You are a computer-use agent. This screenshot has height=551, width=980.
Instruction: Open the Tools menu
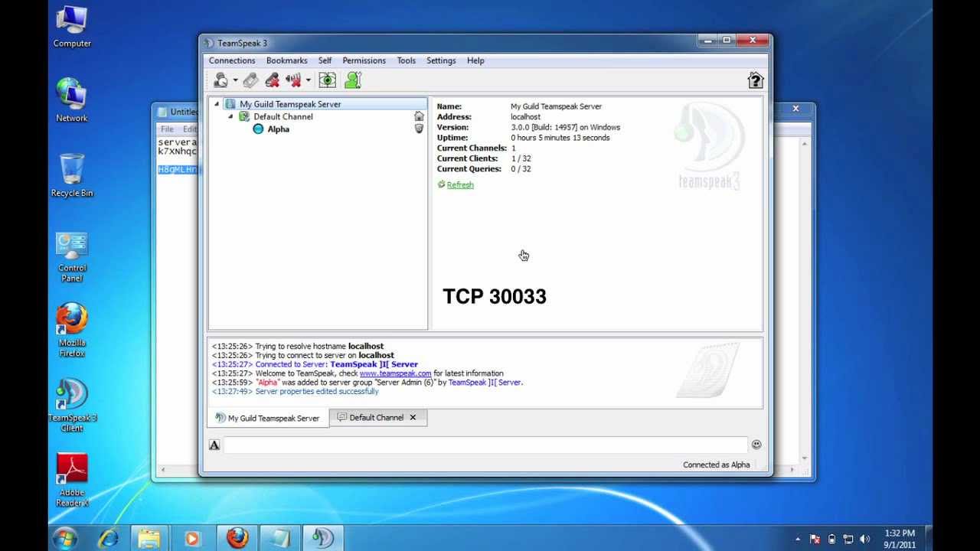pos(406,60)
